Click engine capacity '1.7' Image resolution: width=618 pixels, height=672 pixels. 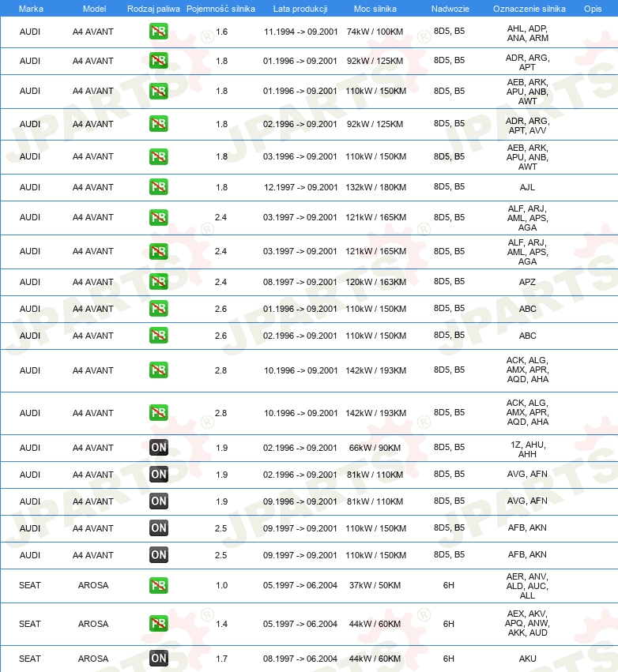coord(222,659)
